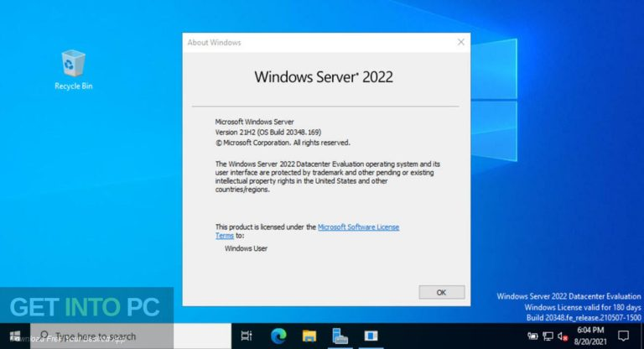Screen dimensions: 644x349
Task: Click the Version 21H2 build text
Action: tap(268, 133)
